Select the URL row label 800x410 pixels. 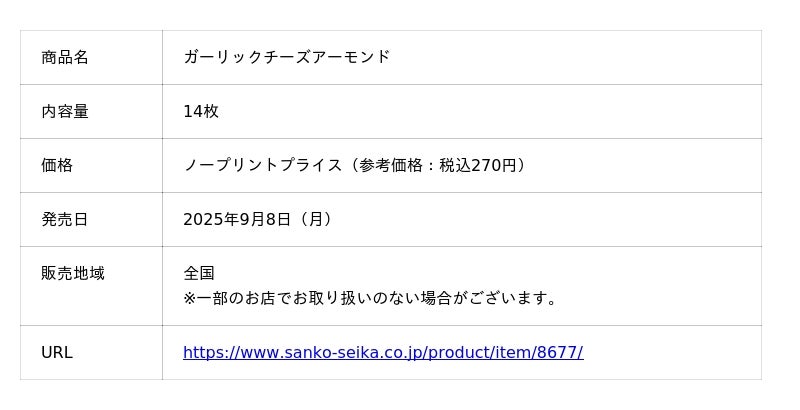[x=57, y=352]
